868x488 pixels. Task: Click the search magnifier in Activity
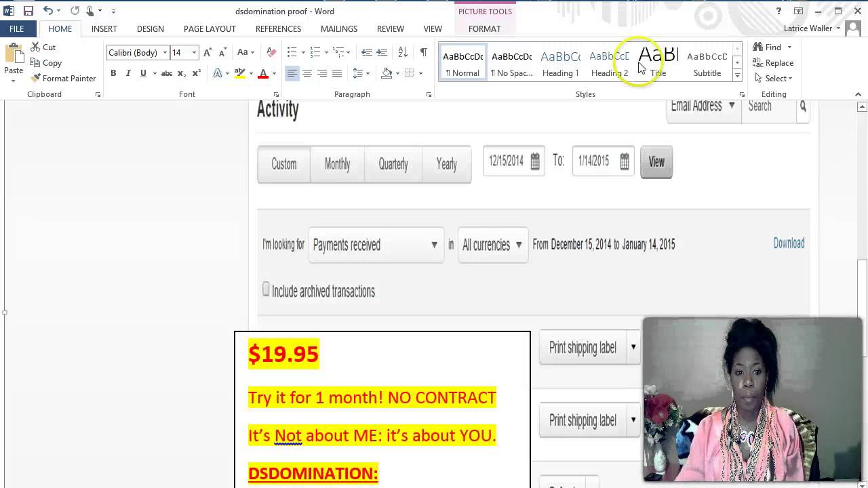[x=803, y=106]
